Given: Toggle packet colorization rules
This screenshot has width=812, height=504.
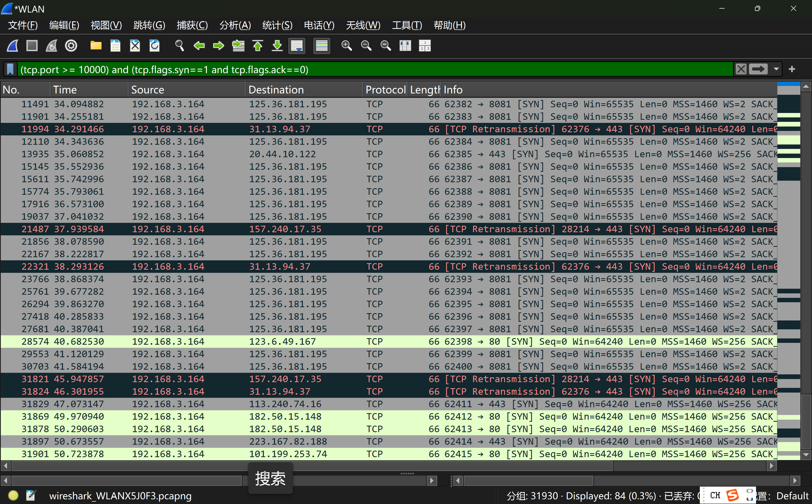Looking at the screenshot, I should (x=322, y=46).
